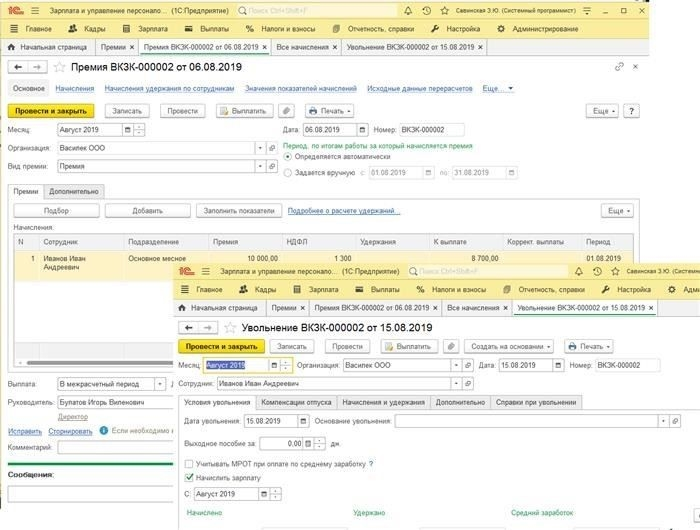Viewport: 700px width, 530px height.
Task: Expand Печать dropdown in Премия toolbar
Action: [x=329, y=111]
